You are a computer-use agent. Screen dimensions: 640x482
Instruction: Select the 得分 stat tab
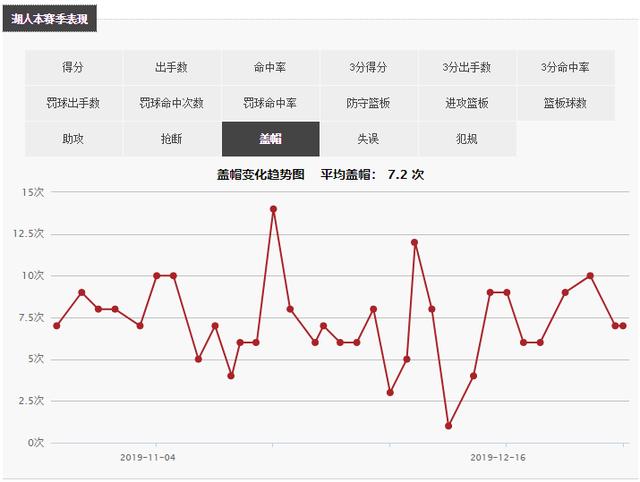pos(73,67)
